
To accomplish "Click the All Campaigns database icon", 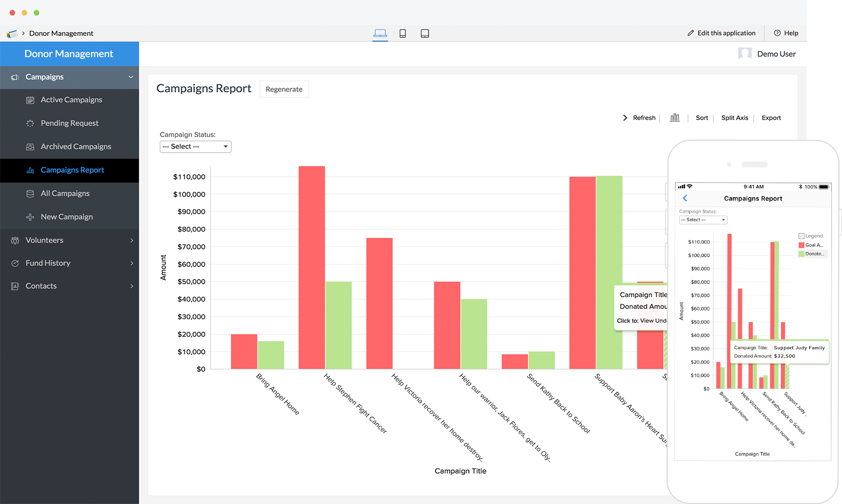I will (30, 194).
